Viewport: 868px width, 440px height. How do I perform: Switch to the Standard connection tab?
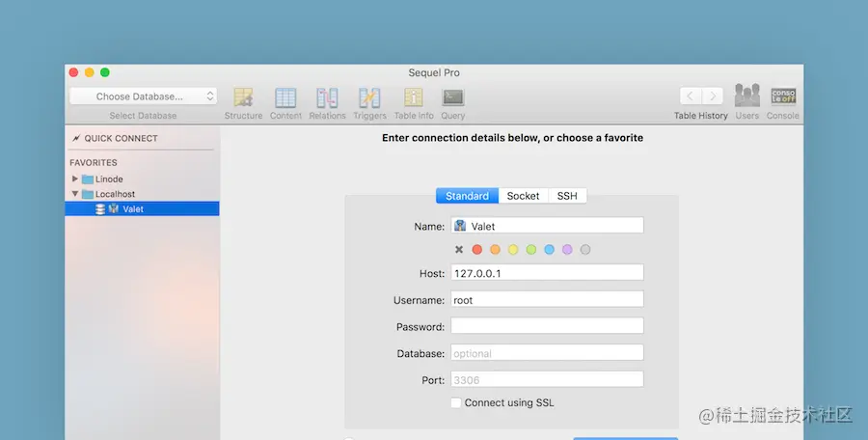467,196
